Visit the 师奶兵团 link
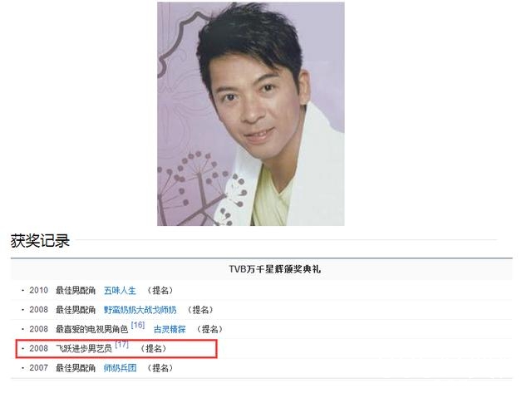 [120, 368]
